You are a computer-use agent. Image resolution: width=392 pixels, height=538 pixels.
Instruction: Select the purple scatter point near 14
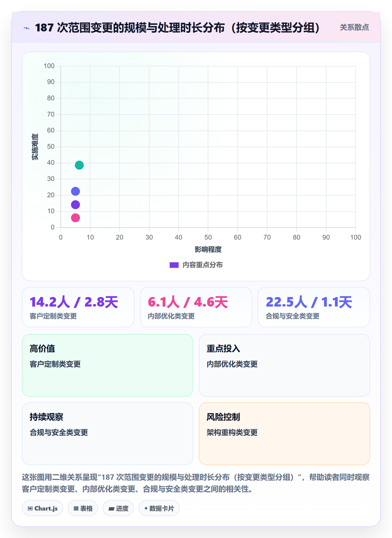pyautogui.click(x=75, y=205)
